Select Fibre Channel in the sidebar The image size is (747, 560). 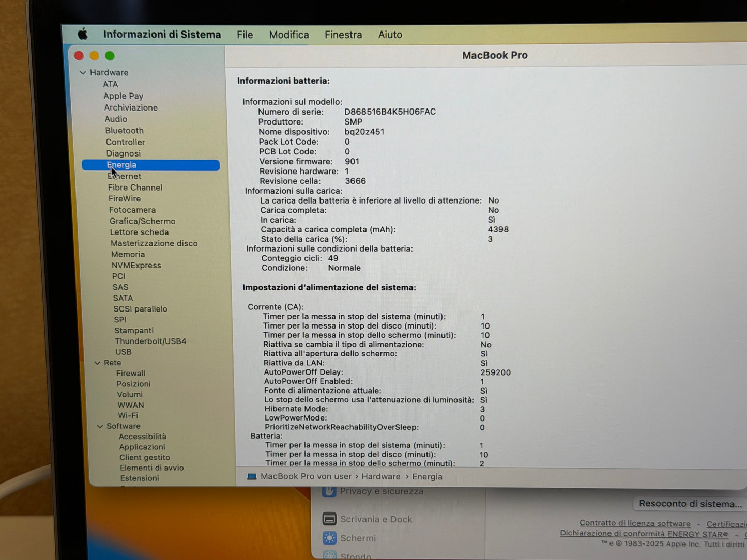(135, 188)
